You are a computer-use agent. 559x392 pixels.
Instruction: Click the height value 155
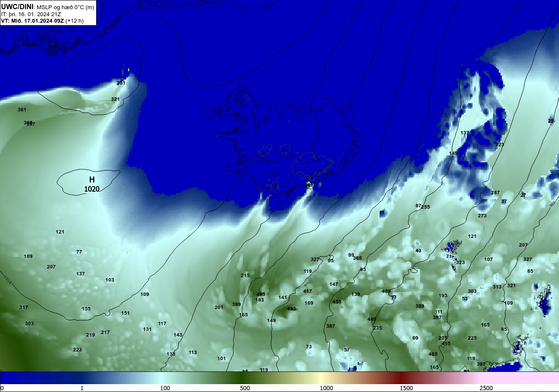pos(86,309)
